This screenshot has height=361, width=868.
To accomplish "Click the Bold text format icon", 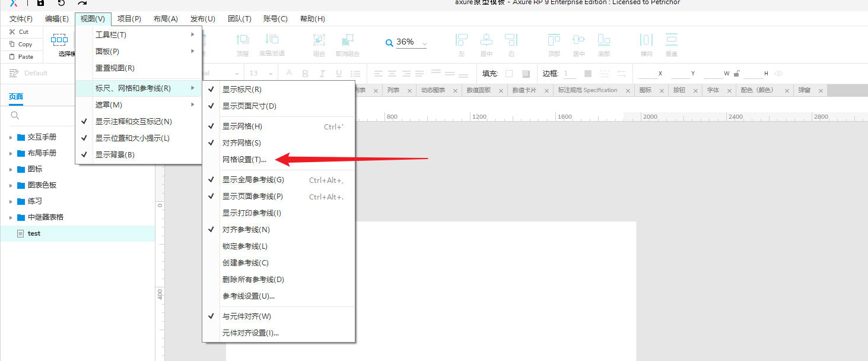I will 306,74.
